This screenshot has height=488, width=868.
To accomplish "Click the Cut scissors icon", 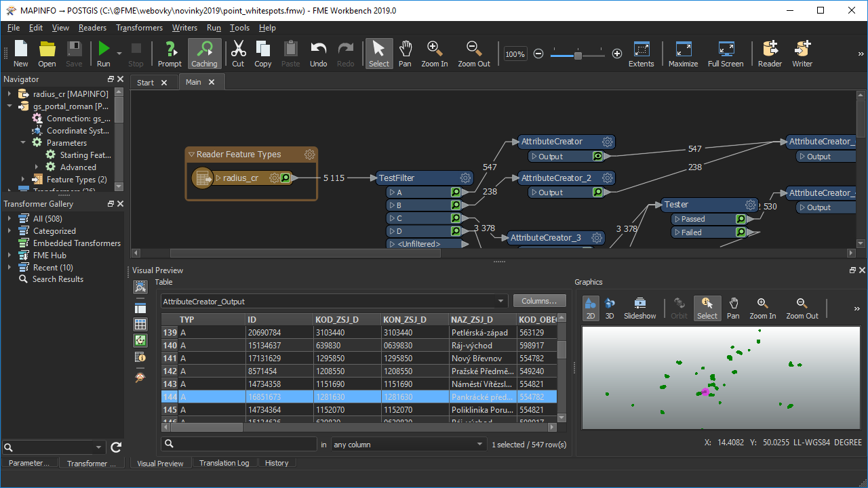I will click(238, 54).
